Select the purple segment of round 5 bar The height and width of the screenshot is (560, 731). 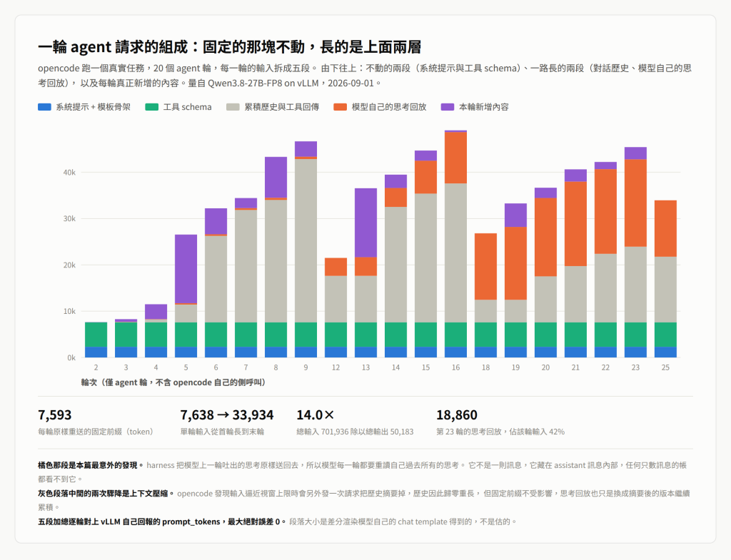[x=186, y=269]
